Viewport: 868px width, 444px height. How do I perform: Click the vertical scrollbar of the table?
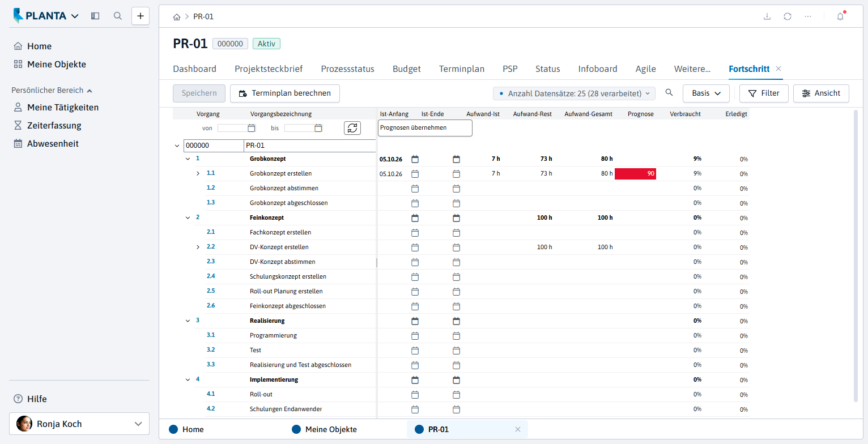[x=856, y=256]
